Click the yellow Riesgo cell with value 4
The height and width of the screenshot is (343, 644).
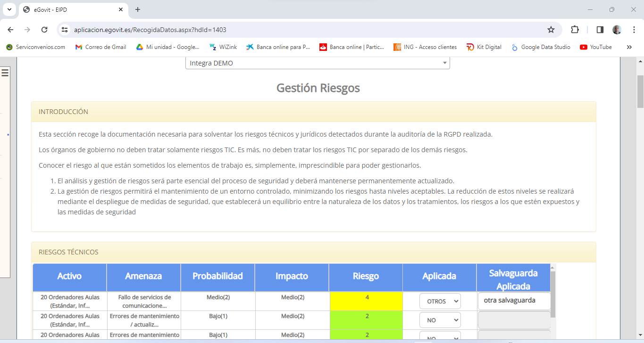(x=366, y=301)
